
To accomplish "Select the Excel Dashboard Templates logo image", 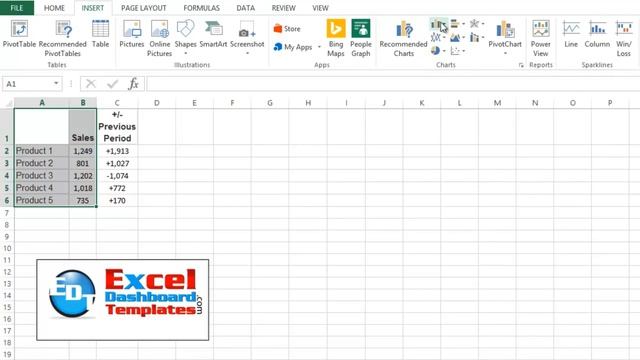I will pos(122,300).
